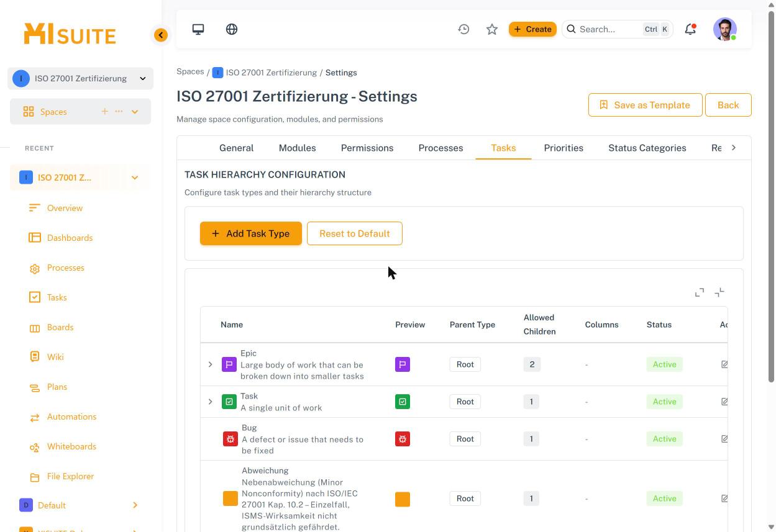Viewport: 776px width, 532px height.
Task: Click the purple Epic preview icon
Action: pyautogui.click(x=403, y=364)
